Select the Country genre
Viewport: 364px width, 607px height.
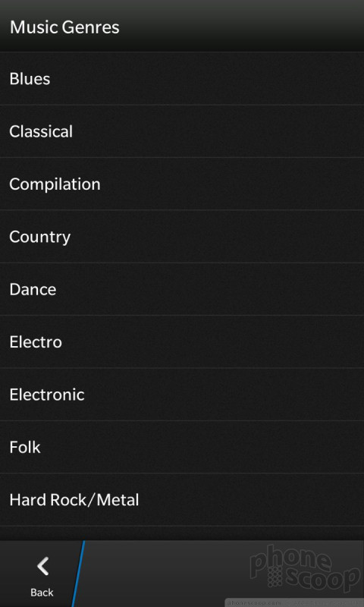click(182, 237)
